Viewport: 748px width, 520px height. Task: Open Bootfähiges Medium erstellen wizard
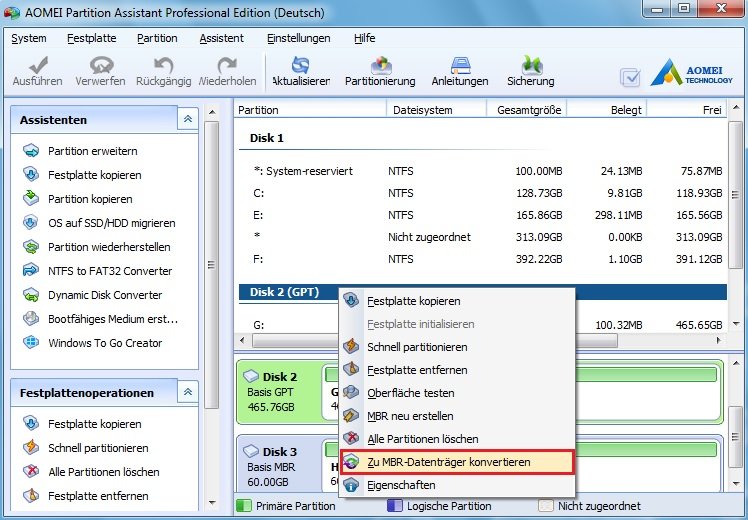click(x=113, y=319)
